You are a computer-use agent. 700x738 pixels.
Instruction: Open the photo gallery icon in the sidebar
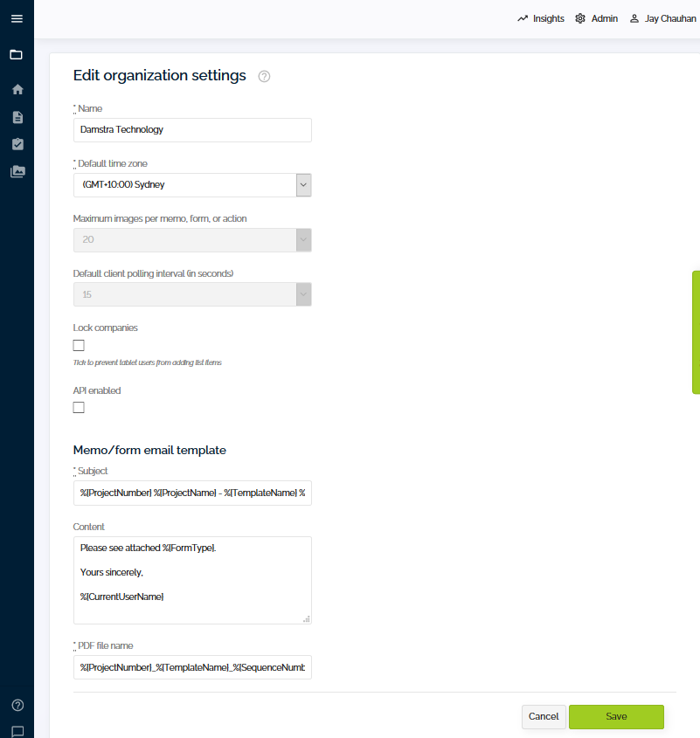(x=17, y=171)
